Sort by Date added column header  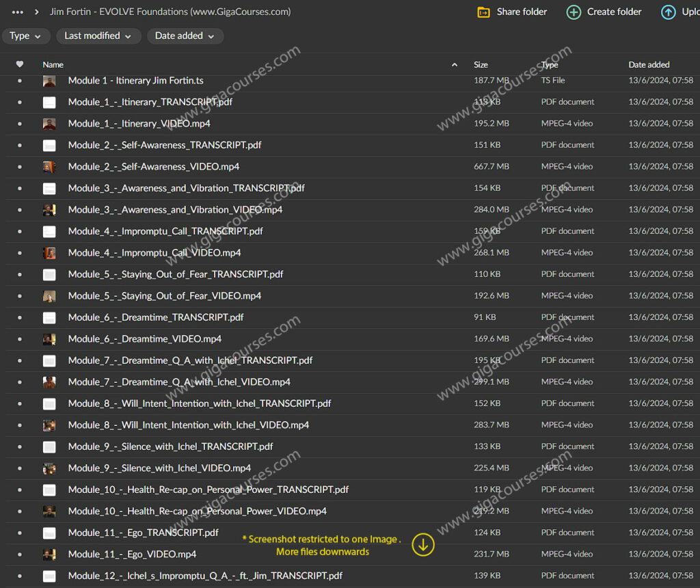(x=649, y=65)
